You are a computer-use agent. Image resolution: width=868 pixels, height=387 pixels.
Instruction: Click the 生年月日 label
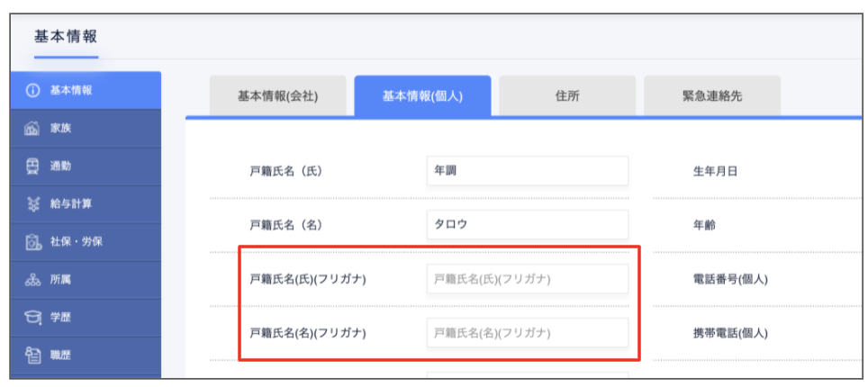click(716, 171)
